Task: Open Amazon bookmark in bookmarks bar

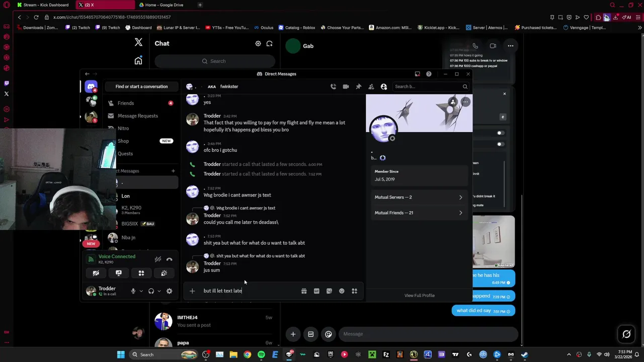Action: [390, 28]
